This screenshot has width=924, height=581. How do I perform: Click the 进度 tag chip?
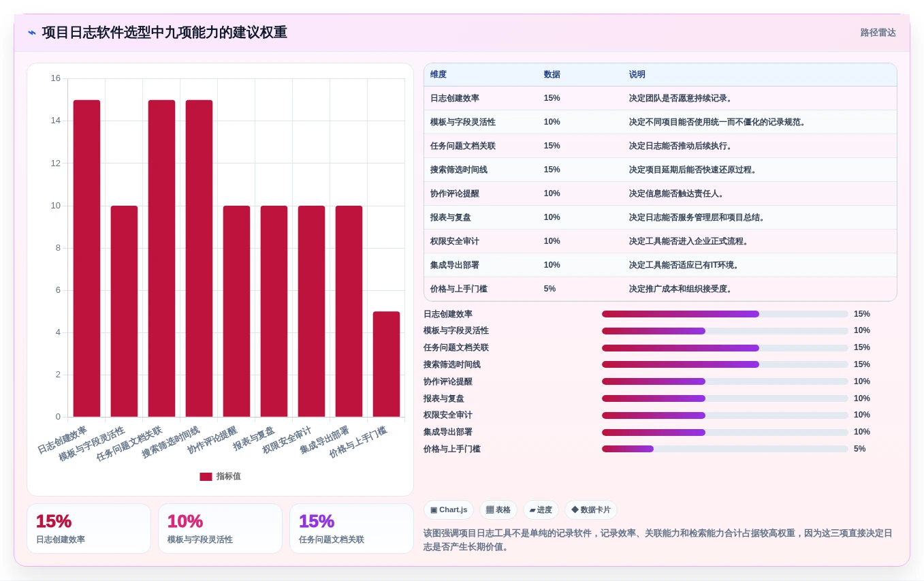(541, 510)
